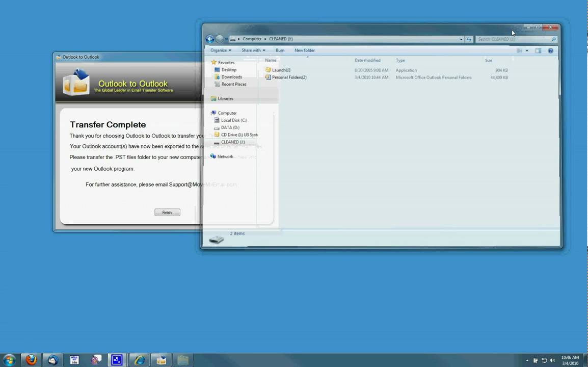Select Recent Places under Favorites
588x367 pixels.
pos(234,84)
